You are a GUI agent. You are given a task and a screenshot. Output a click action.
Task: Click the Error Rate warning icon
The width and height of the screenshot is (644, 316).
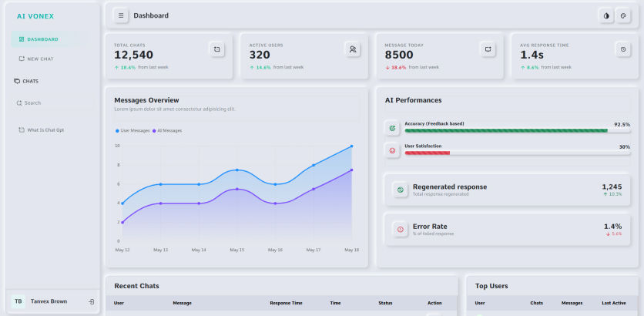400,230
